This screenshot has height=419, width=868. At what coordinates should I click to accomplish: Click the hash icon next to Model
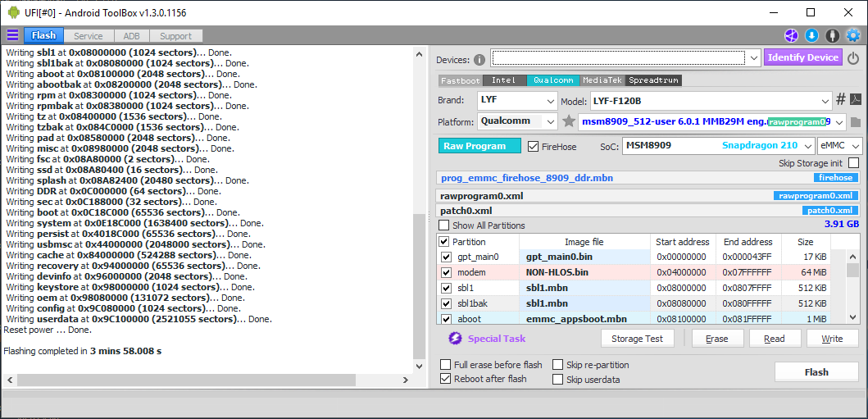[840, 100]
